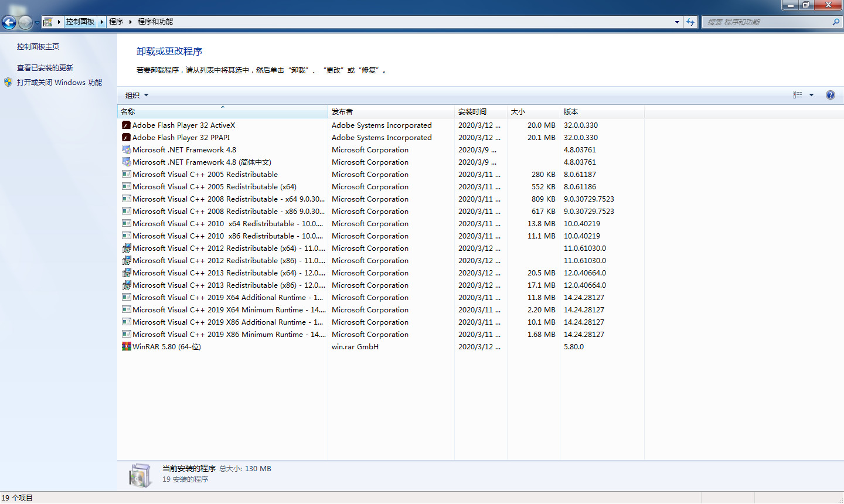Image resolution: width=844 pixels, height=504 pixels.
Task: Click the blue Help question mark icon
Action: tap(831, 95)
